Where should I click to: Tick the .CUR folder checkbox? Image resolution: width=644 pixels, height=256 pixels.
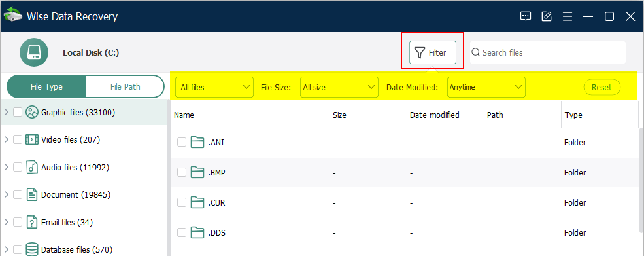pyautogui.click(x=182, y=202)
